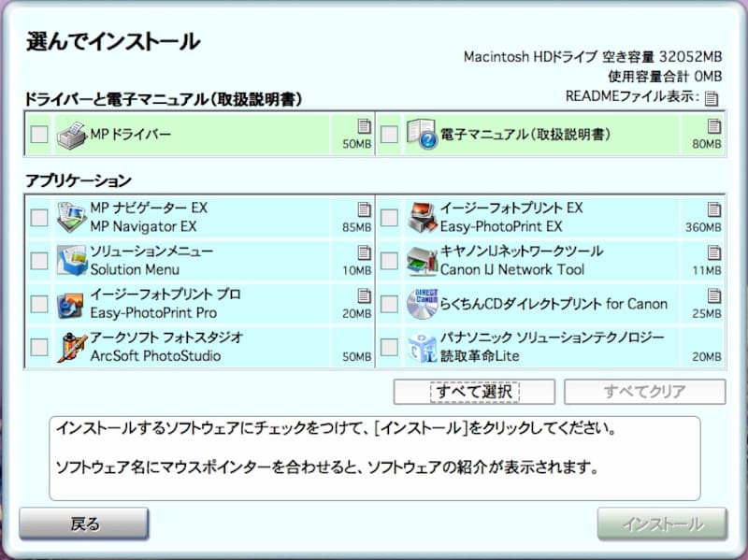
Task: Check the MP ドライバー checkbox
Action: 37,136
